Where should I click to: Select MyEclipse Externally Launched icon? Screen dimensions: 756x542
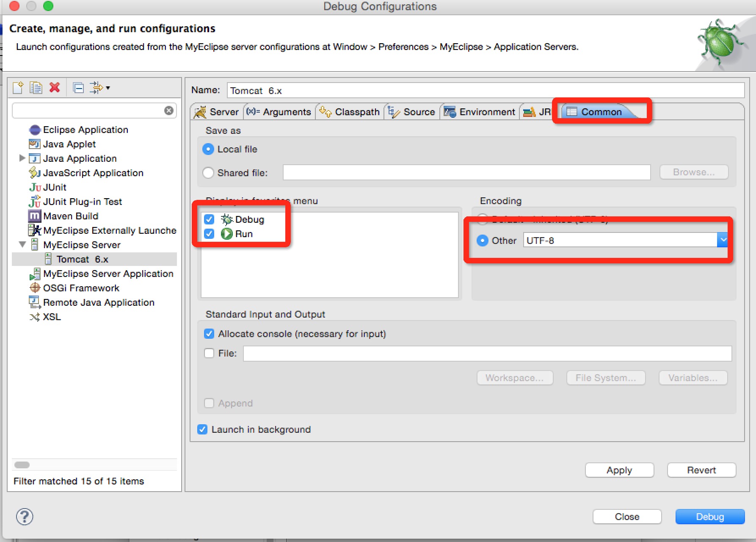[x=35, y=230]
